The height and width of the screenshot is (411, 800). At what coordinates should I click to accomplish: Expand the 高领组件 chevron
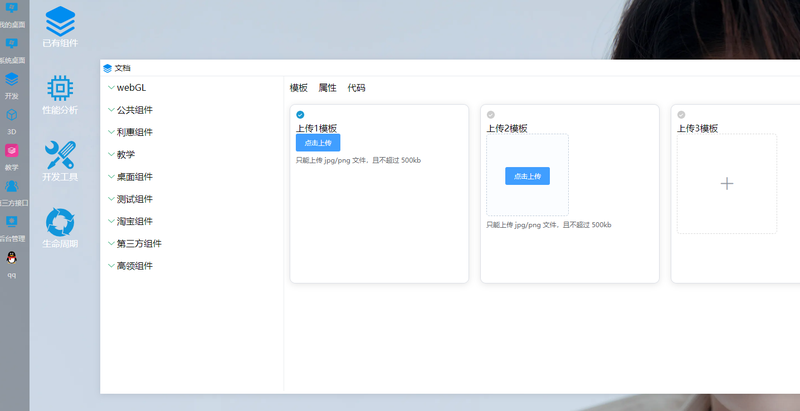(111, 266)
